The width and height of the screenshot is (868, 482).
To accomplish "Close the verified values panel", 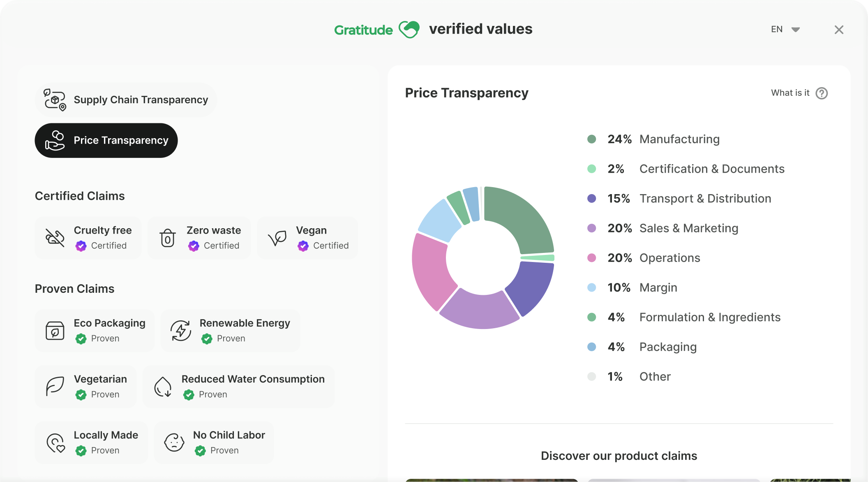I will click(x=839, y=30).
